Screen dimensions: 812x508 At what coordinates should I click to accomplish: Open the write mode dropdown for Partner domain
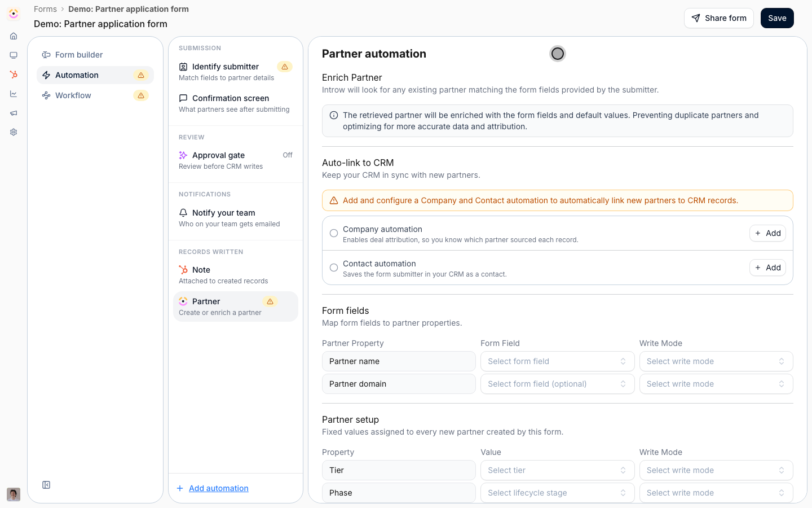(x=716, y=384)
